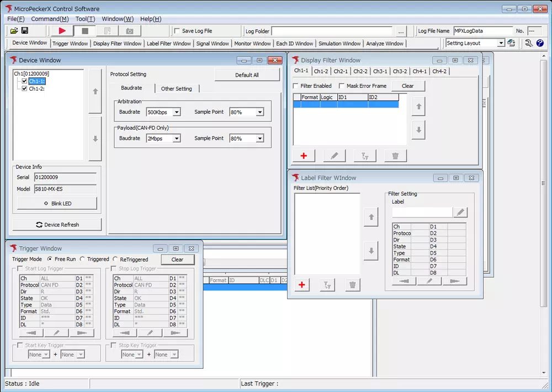
Task: Click the Device Refresh button
Action: tap(57, 225)
